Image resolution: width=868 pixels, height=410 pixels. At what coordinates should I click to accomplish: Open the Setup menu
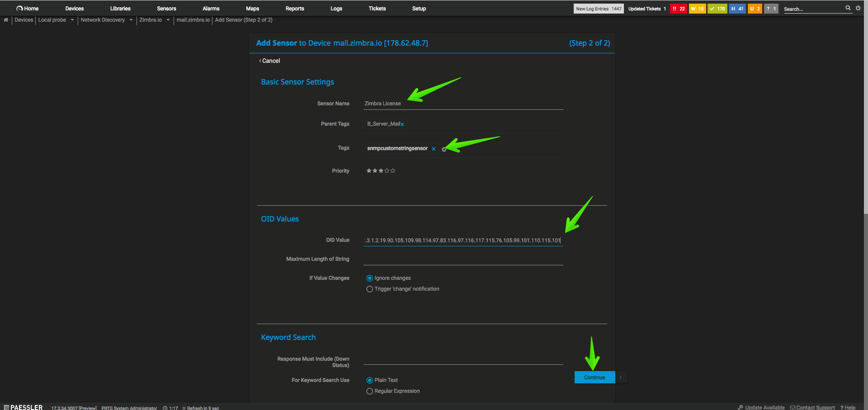pyautogui.click(x=419, y=9)
